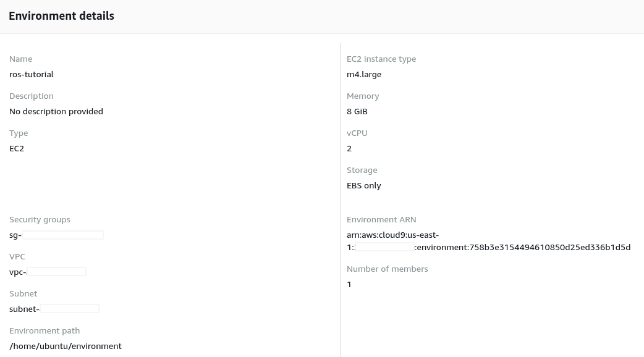
Task: Click the EC2 instance type field label
Action: click(x=381, y=59)
